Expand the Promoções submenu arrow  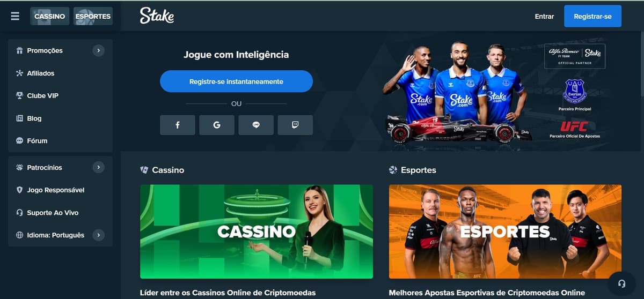tap(98, 50)
